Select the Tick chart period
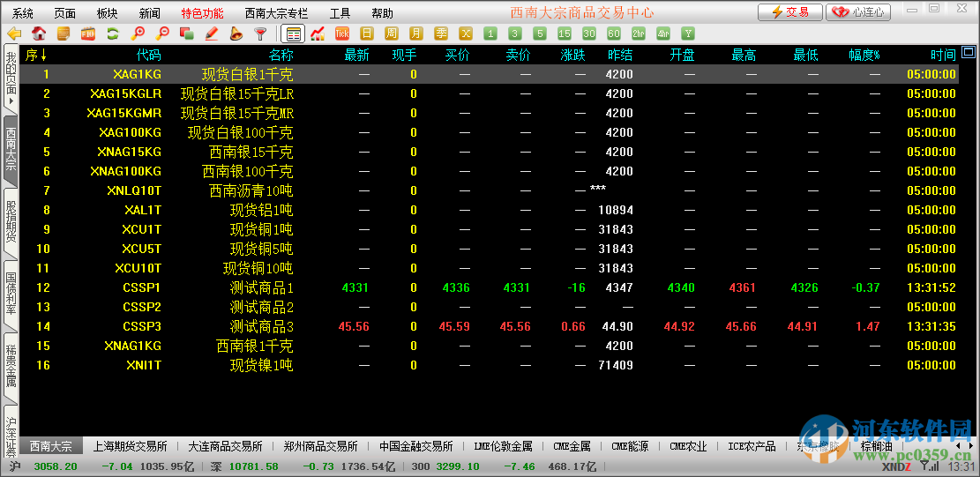Image resolution: width=980 pixels, height=477 pixels. coord(342,34)
